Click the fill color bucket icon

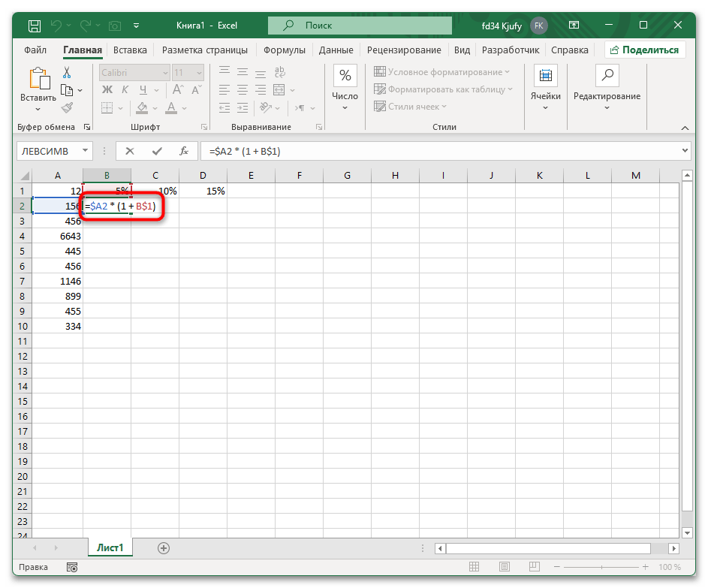142,108
